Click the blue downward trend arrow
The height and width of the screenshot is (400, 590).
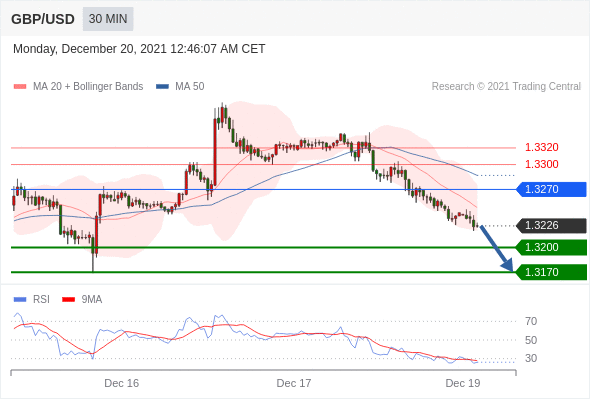(497, 248)
